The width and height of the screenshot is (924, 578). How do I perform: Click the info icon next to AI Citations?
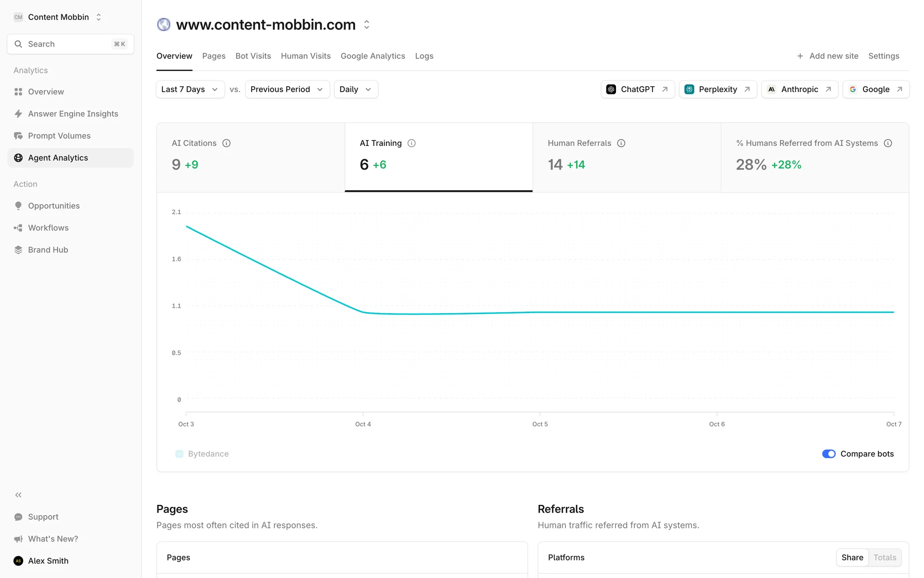point(226,143)
